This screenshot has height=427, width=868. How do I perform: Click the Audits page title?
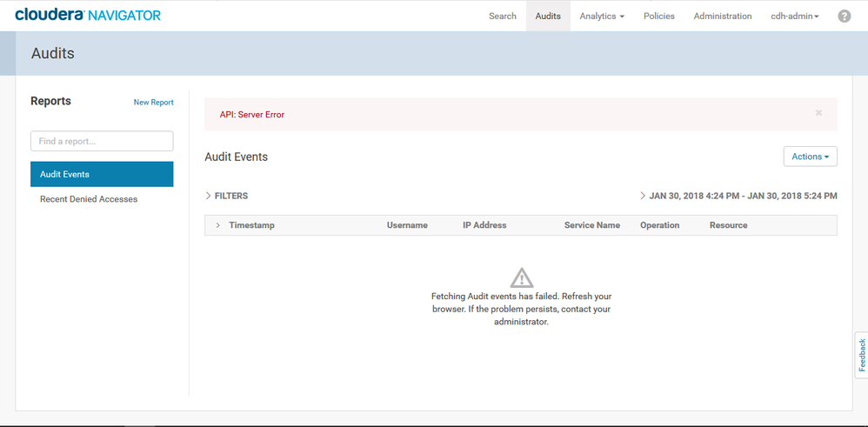52,53
